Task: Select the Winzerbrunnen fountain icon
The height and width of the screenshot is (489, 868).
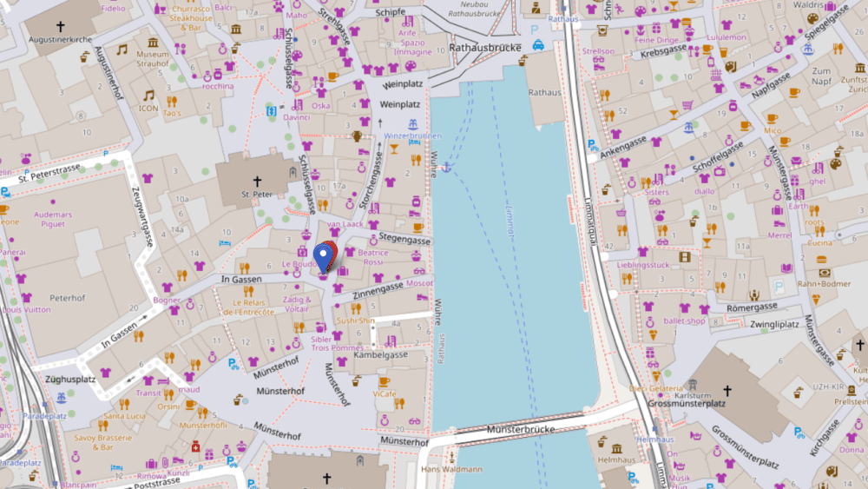Action: click(x=413, y=125)
